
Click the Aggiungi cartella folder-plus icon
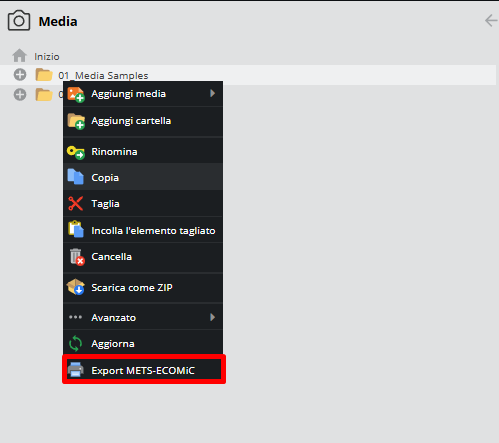(76, 121)
